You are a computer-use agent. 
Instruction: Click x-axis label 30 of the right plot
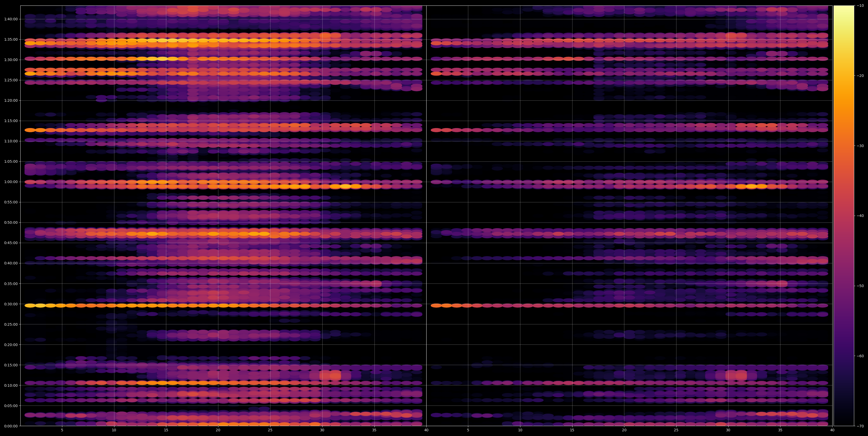(x=728, y=430)
